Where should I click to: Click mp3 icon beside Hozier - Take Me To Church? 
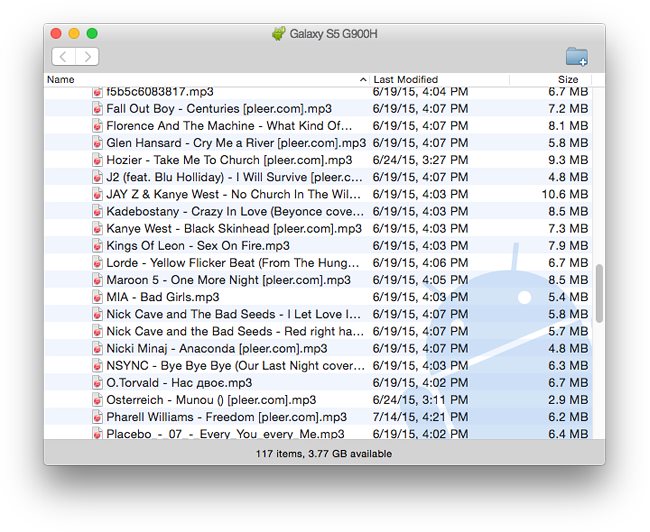click(97, 160)
